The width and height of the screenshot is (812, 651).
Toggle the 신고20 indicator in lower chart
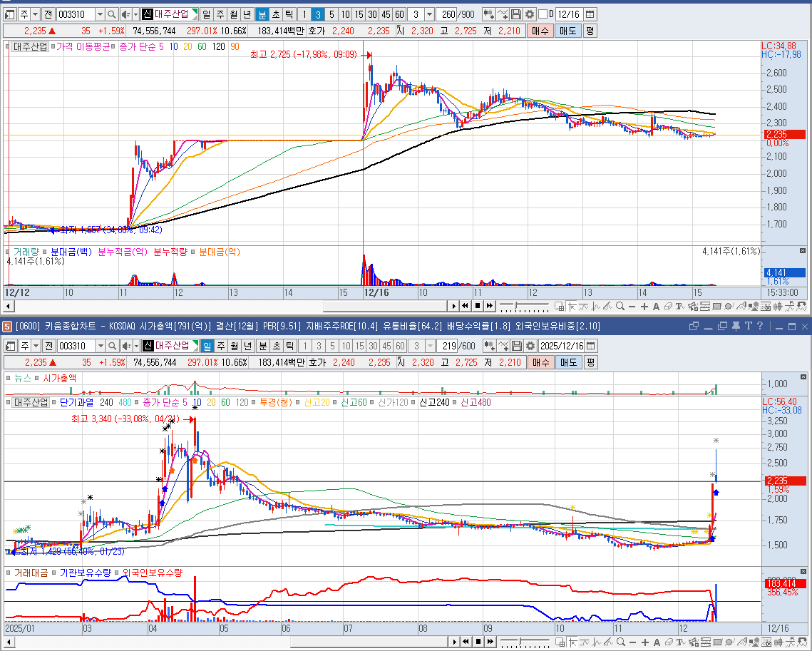(x=298, y=402)
